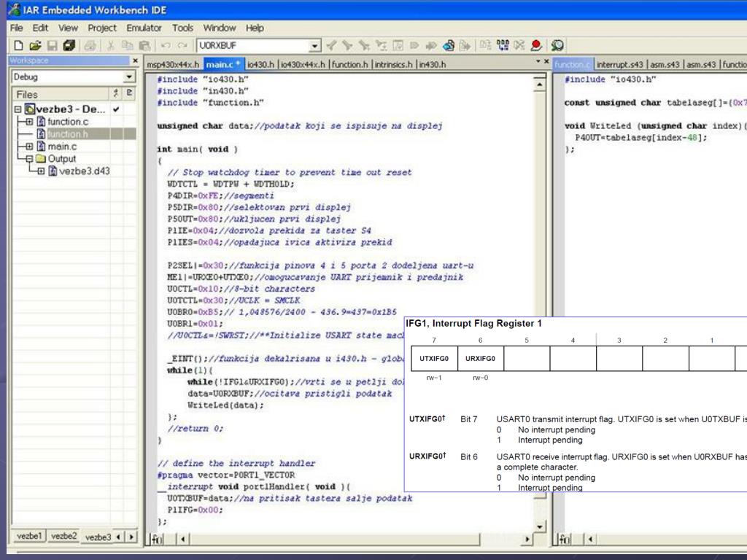
Task: Switch to the in430.h editor tab
Action: [x=432, y=64]
